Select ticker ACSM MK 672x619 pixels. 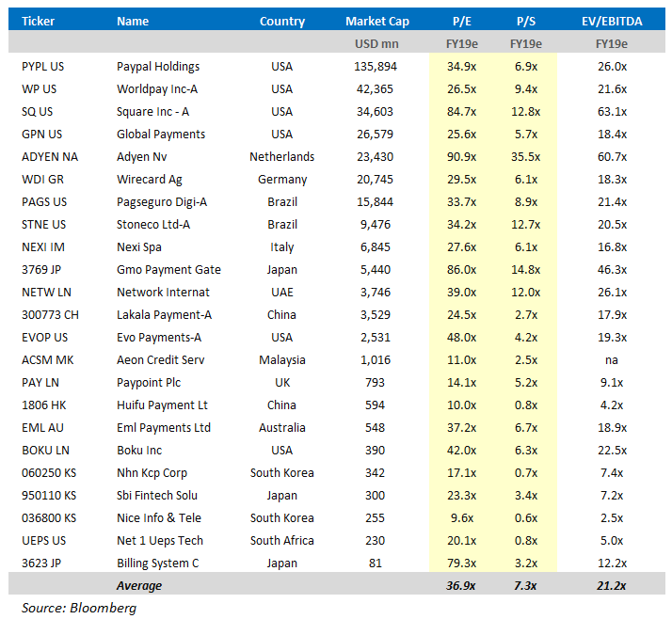click(x=48, y=360)
